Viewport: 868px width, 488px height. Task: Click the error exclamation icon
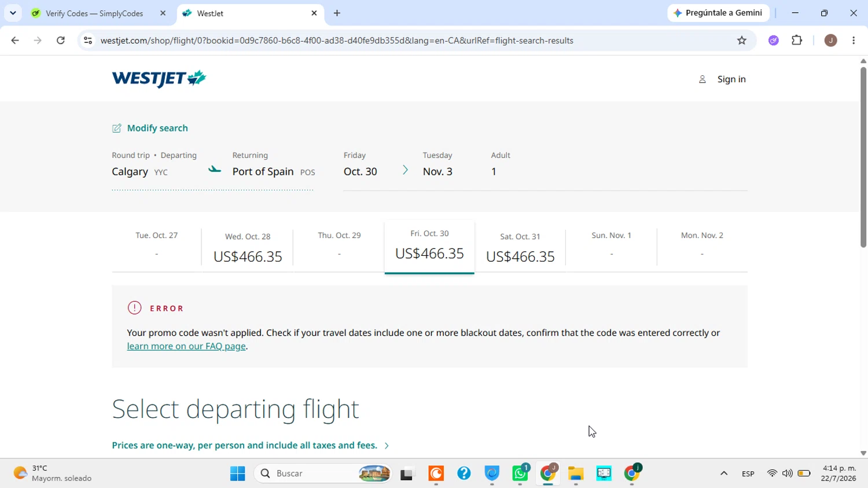[x=134, y=308]
